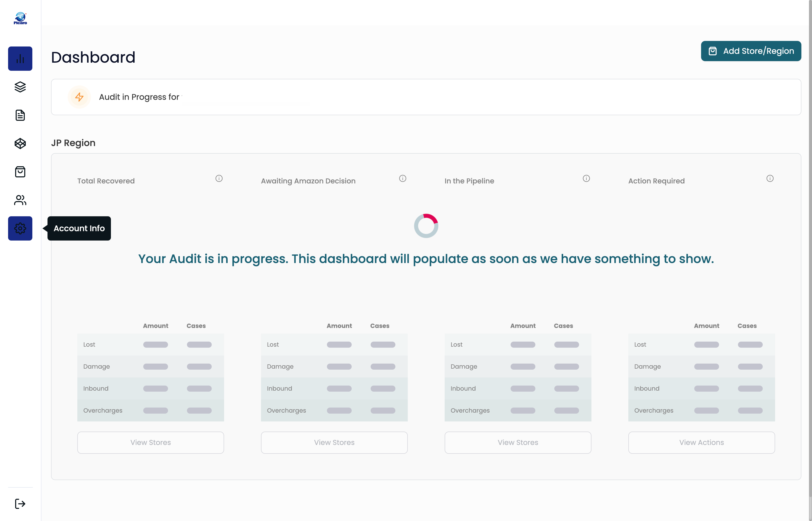The image size is (812, 521).
Task: Click Your Audit is in progress message
Action: pos(426,259)
